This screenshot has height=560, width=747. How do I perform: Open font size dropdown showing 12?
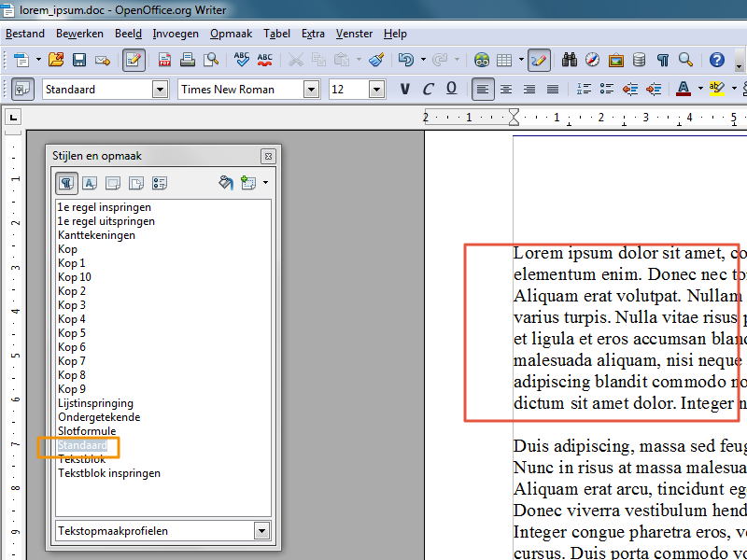tap(376, 89)
